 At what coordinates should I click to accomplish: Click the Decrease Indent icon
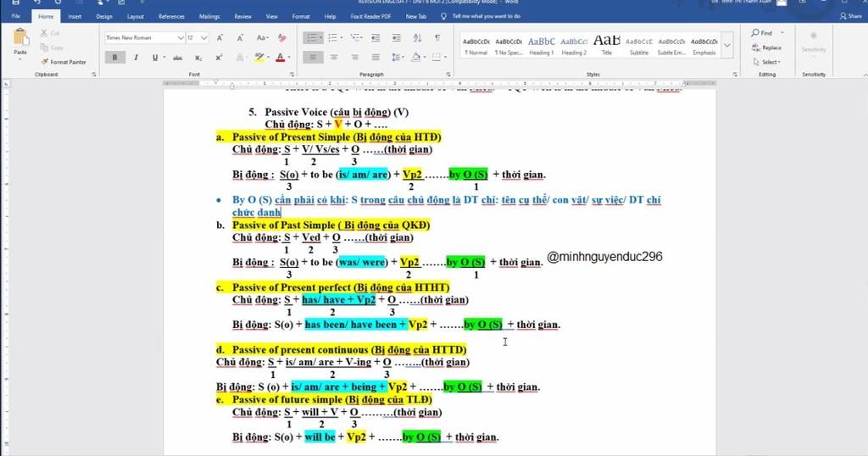coord(376,37)
